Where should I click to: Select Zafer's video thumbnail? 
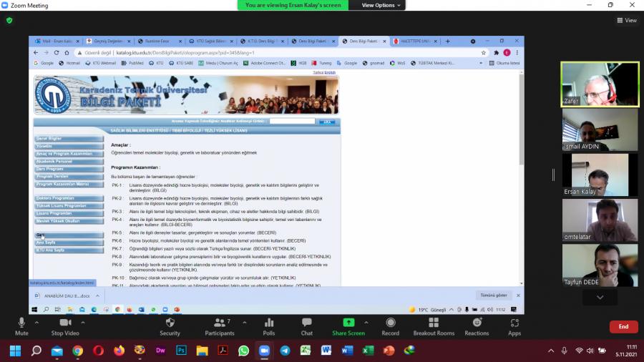600,84
